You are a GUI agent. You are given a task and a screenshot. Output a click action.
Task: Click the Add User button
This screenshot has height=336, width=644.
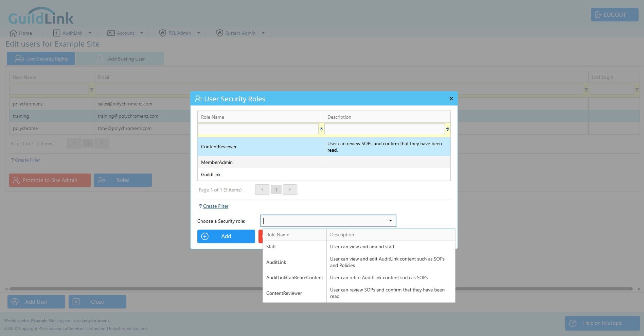pyautogui.click(x=36, y=302)
